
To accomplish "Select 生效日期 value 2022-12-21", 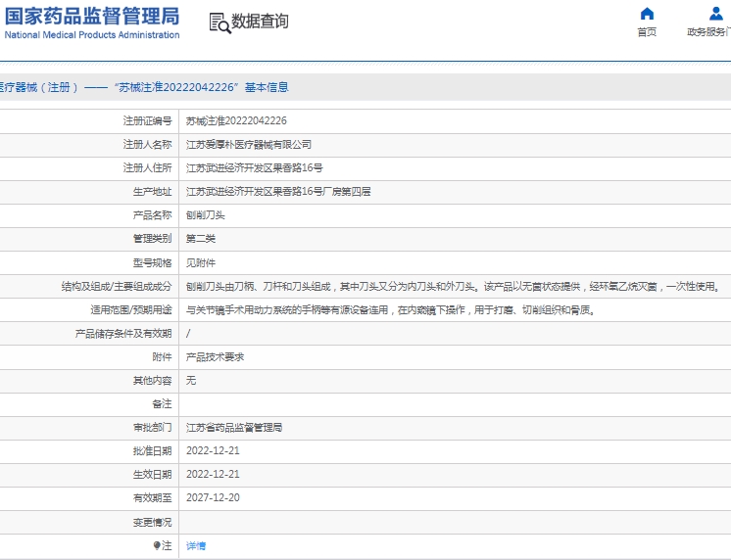I will click(x=213, y=474).
